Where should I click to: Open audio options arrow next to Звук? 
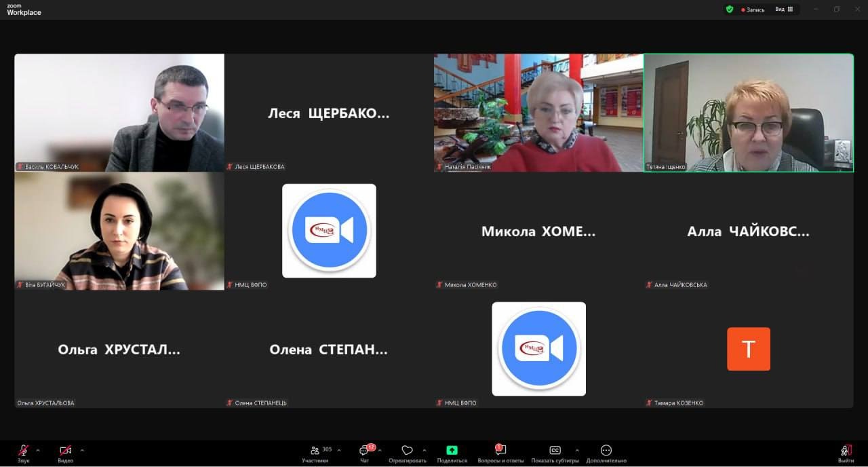tap(38, 450)
